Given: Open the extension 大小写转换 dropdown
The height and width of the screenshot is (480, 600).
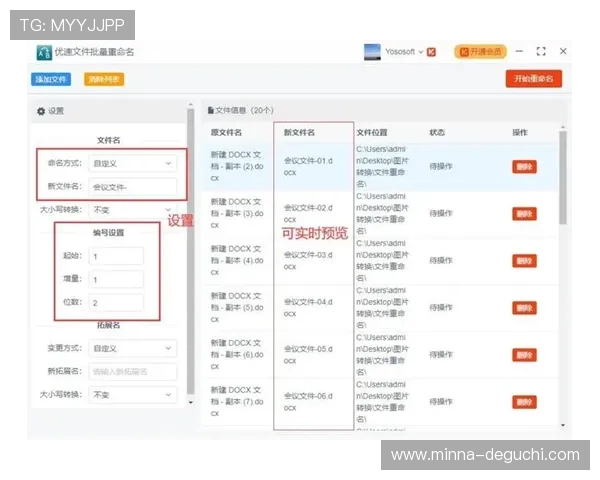Looking at the screenshot, I should pyautogui.click(x=133, y=395).
